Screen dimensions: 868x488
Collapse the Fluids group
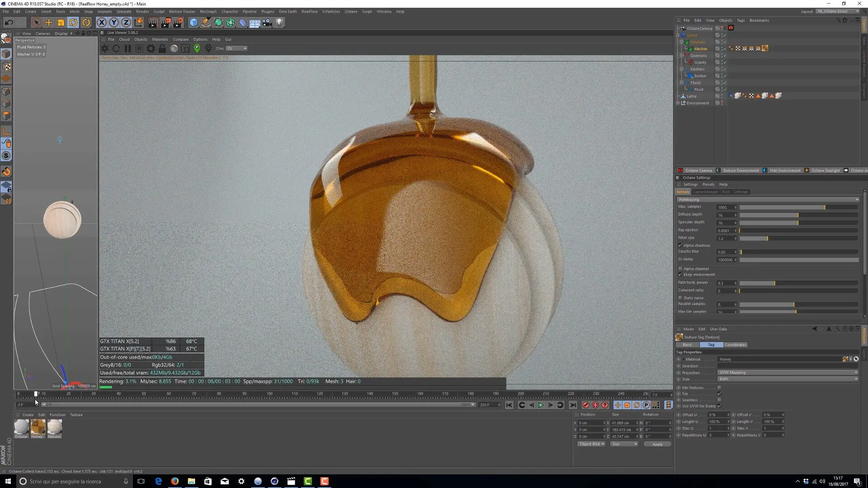(x=681, y=83)
